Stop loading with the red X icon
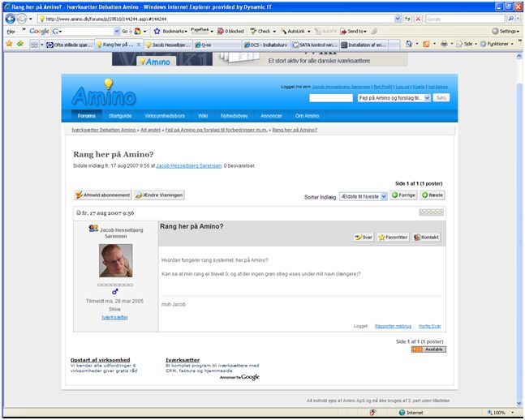The height and width of the screenshot is (420, 525). pos(418,19)
